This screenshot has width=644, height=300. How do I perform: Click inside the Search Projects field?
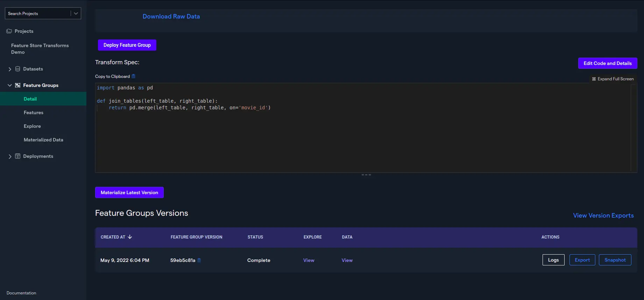38,13
